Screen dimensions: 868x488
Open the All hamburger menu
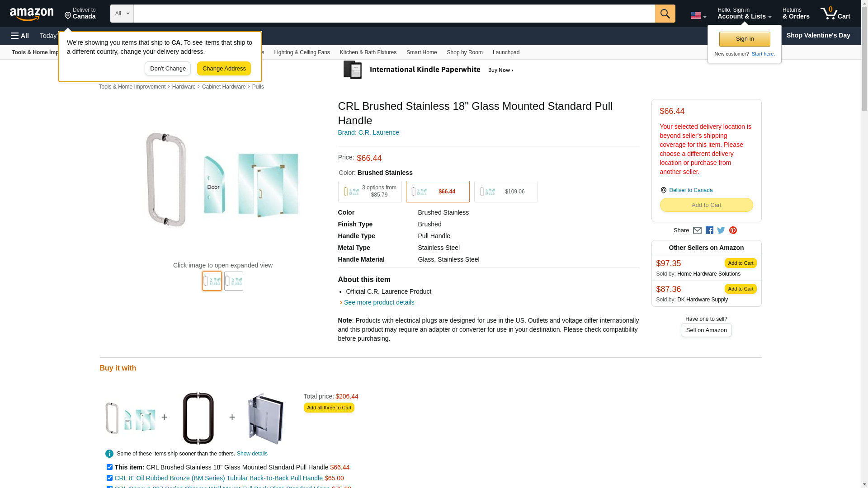20,36
